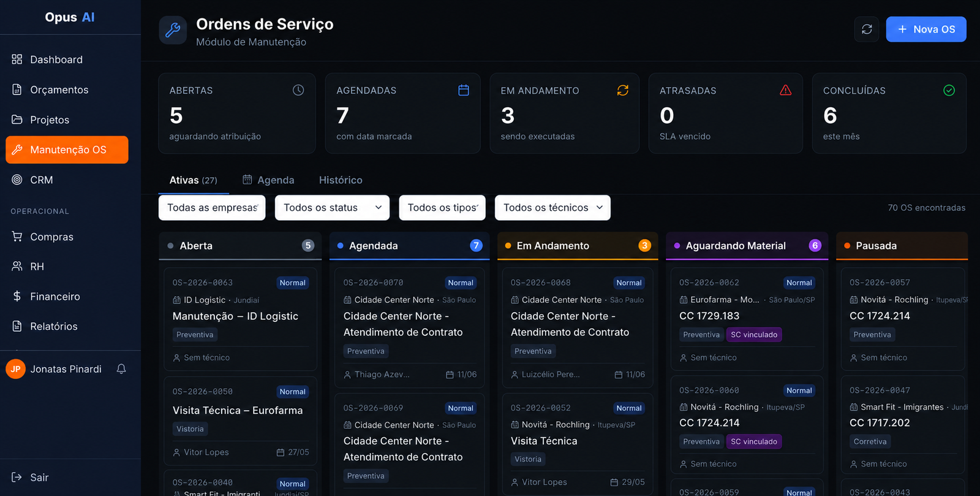The height and width of the screenshot is (496, 980).
Task: Click the Sair logout link
Action: (31, 477)
